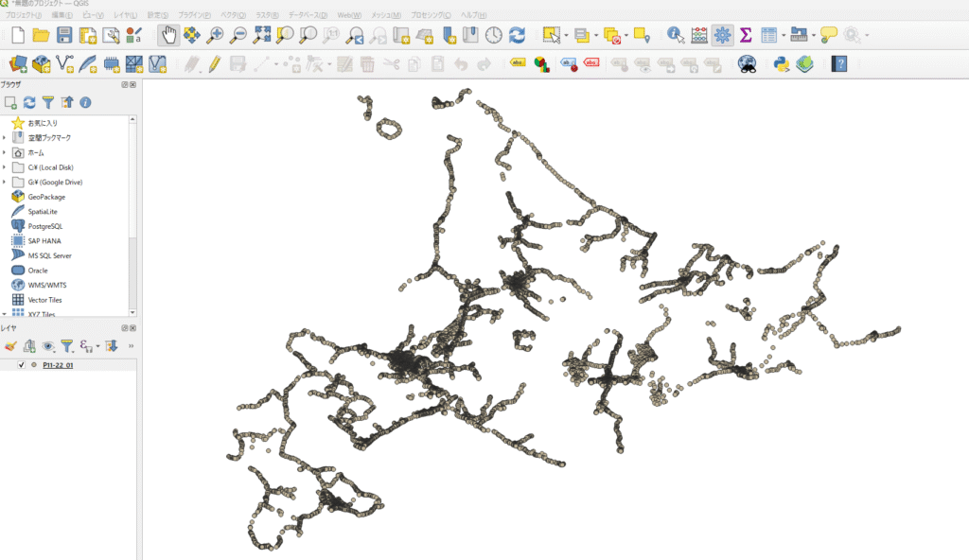
Task: Select the SpatiaLite browser entry
Action: point(42,211)
